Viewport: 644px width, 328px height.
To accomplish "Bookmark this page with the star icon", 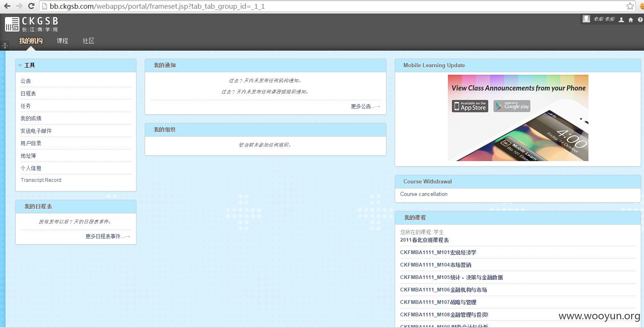I will click(x=630, y=6).
